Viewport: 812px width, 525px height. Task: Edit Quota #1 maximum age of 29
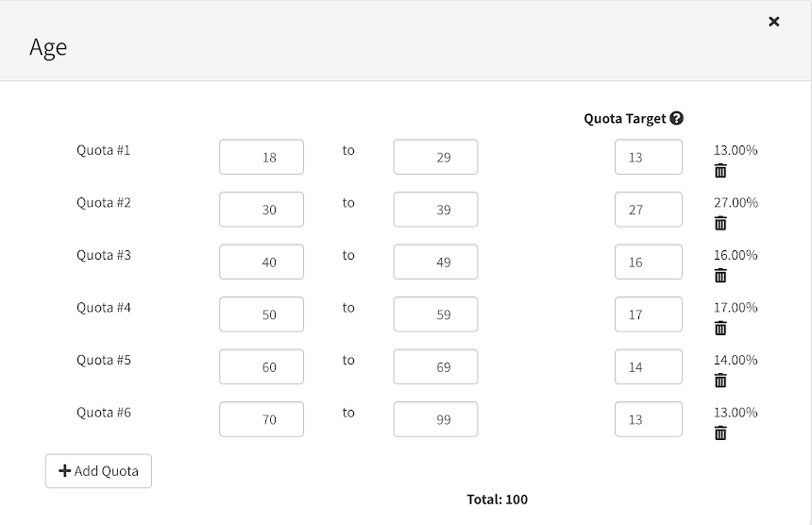pos(435,157)
